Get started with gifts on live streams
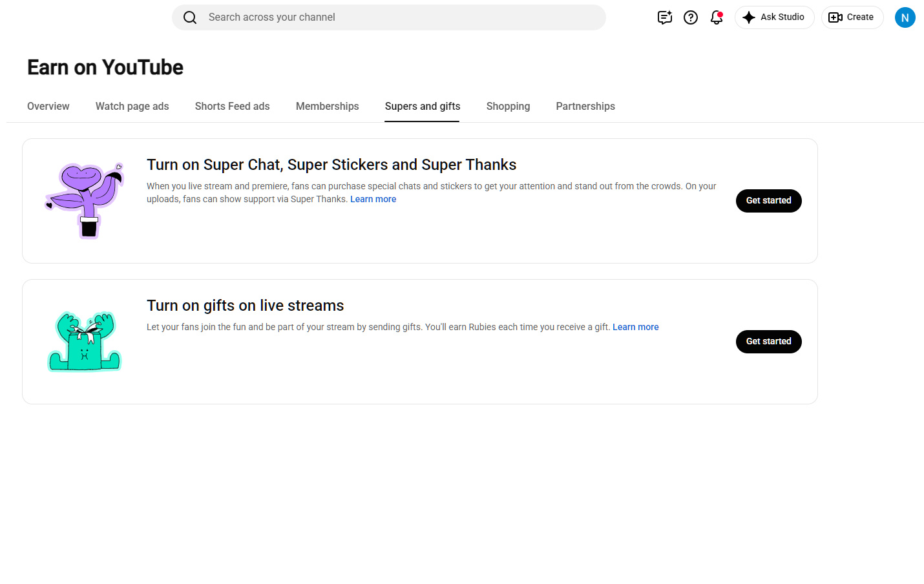 click(x=769, y=342)
